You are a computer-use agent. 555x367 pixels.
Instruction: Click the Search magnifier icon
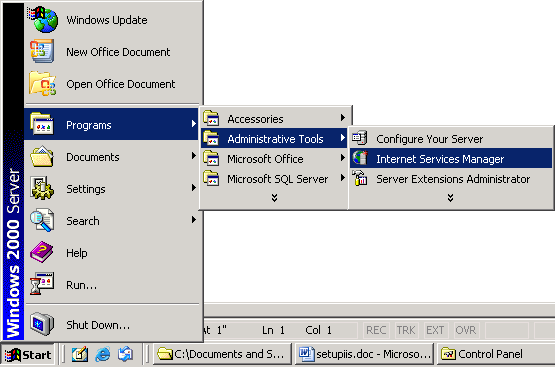pyautogui.click(x=42, y=220)
